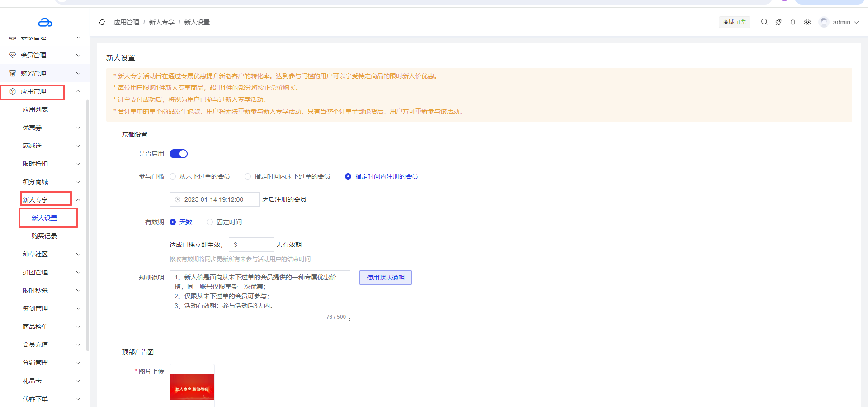Open the settings gear icon
Image resolution: width=868 pixels, height=407 pixels.
pyautogui.click(x=807, y=22)
